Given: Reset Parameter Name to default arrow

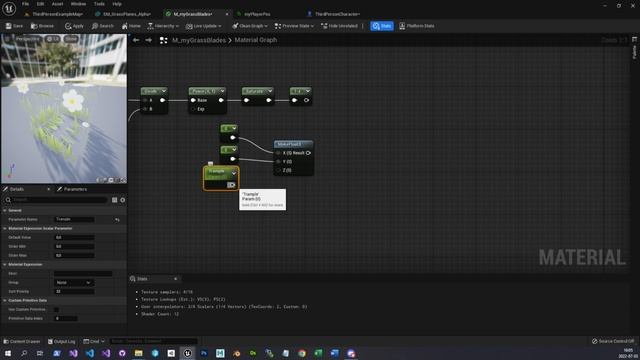Looking at the screenshot, I should point(117,220).
